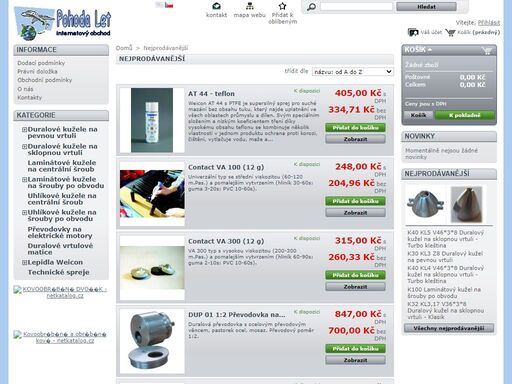The width and height of the screenshot is (512, 384).
Task: Click the search text field
Action: pos(356,7)
